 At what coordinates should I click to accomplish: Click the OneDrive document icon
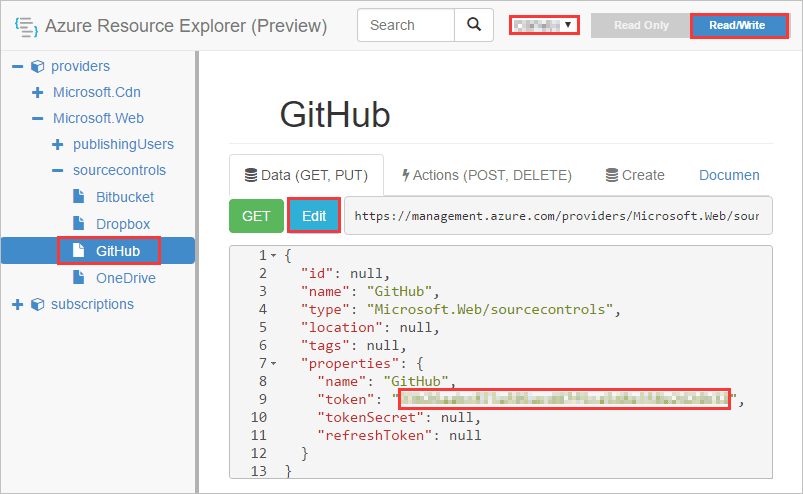pos(78,277)
